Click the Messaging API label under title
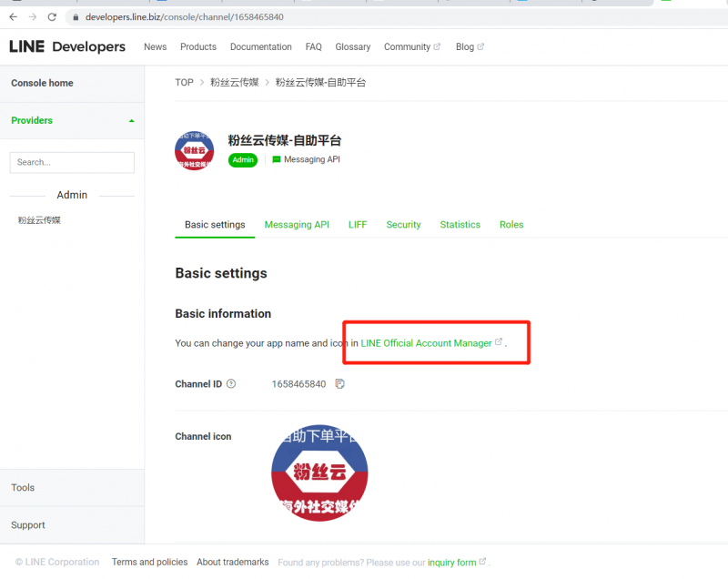The height and width of the screenshot is (579, 728). pyautogui.click(x=312, y=159)
